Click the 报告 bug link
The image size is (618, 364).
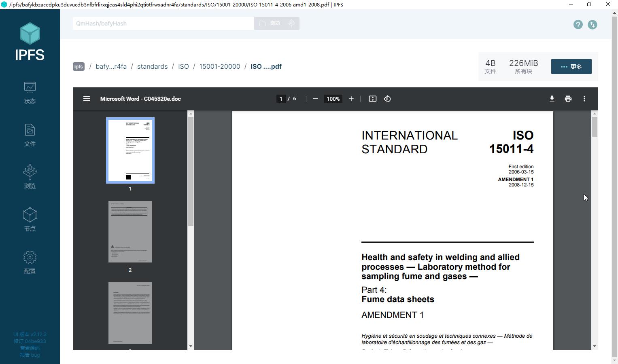30,355
